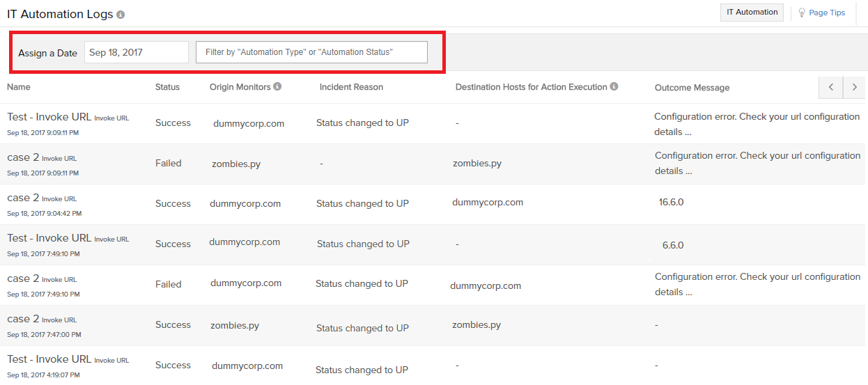
Task: Open the Sep 18, 2017 date picker
Action: pyautogui.click(x=136, y=52)
